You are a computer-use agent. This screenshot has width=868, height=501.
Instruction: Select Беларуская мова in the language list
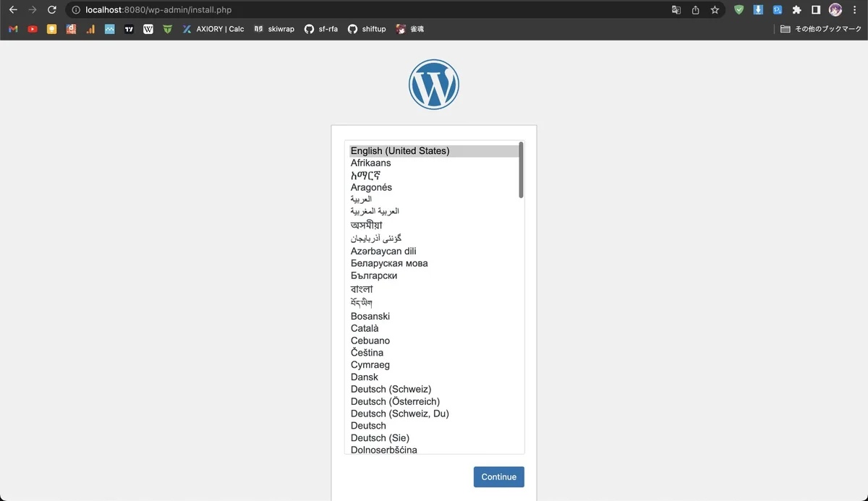434,263
